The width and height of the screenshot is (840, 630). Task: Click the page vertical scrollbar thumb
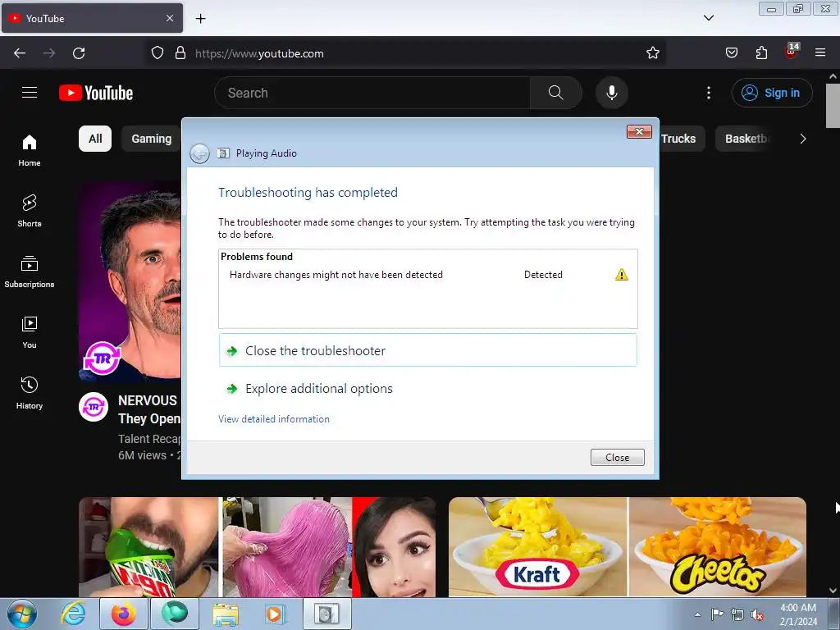tap(833, 106)
